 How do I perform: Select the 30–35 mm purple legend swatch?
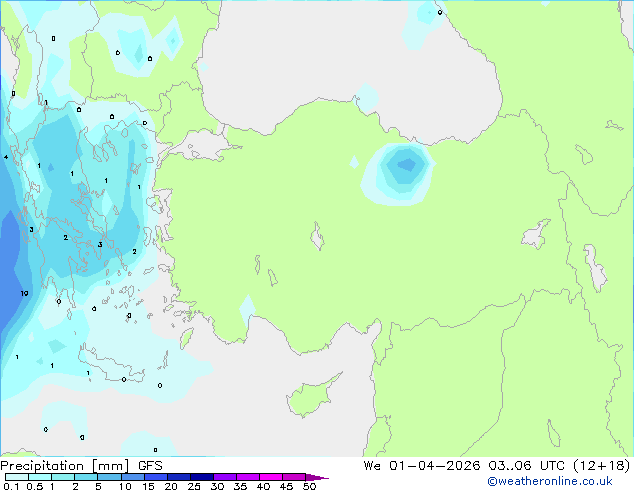[224, 477]
